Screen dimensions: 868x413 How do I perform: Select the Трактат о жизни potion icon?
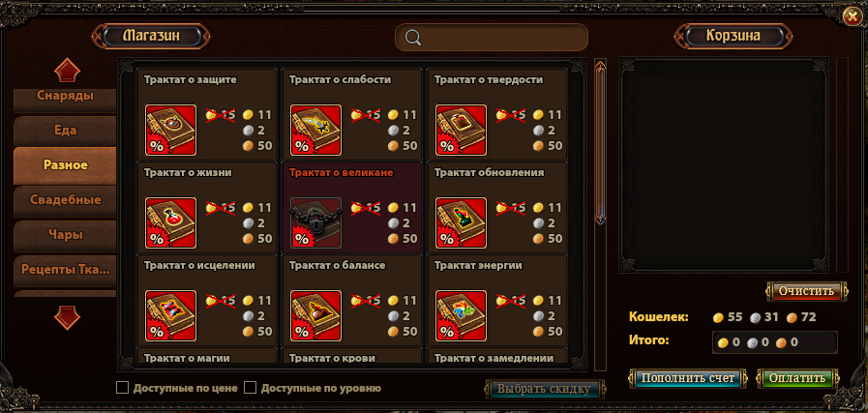[x=170, y=222]
